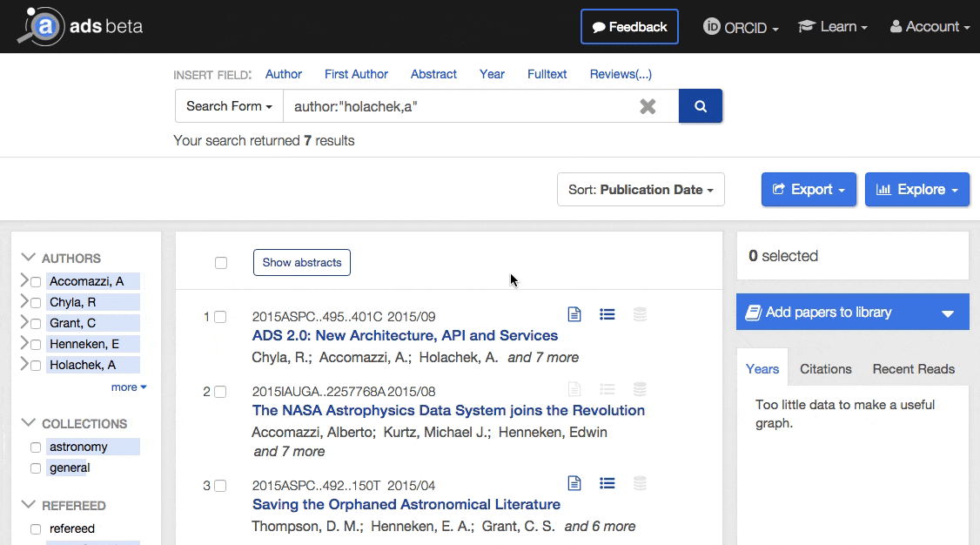Tick the astronomy collection checkbox
Image resolution: width=980 pixels, height=545 pixels.
pos(36,447)
